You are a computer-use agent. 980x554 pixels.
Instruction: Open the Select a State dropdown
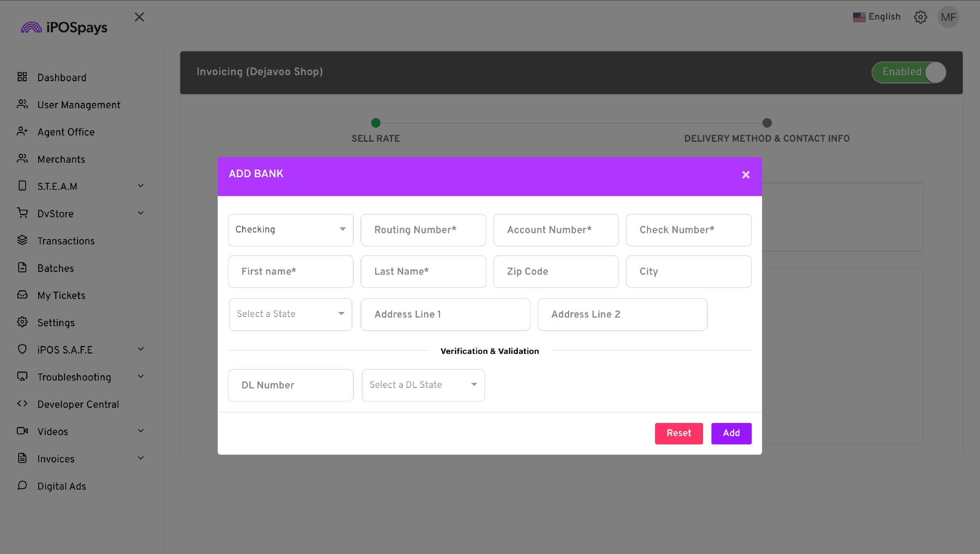coord(290,314)
